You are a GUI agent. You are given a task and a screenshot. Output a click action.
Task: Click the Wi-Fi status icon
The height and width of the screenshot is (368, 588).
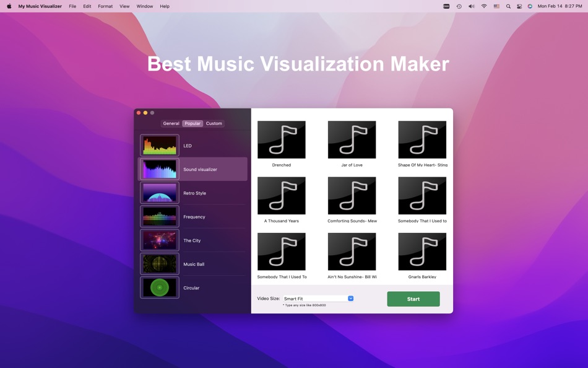484,6
